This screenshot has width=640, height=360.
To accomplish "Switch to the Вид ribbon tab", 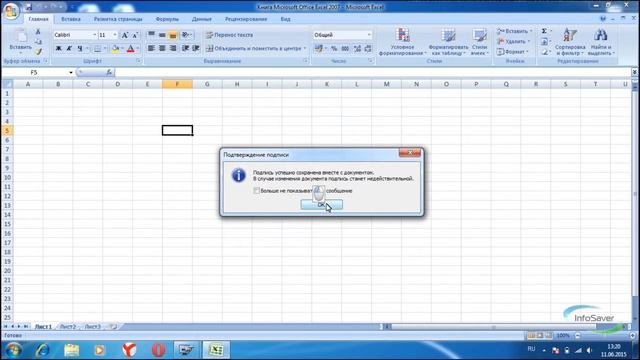I will [x=285, y=19].
